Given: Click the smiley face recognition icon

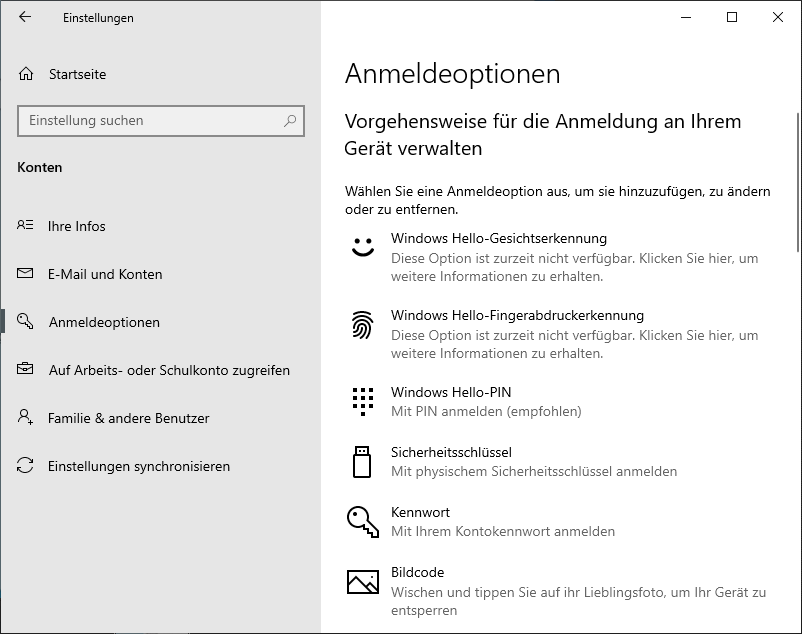Looking at the screenshot, I should point(363,247).
